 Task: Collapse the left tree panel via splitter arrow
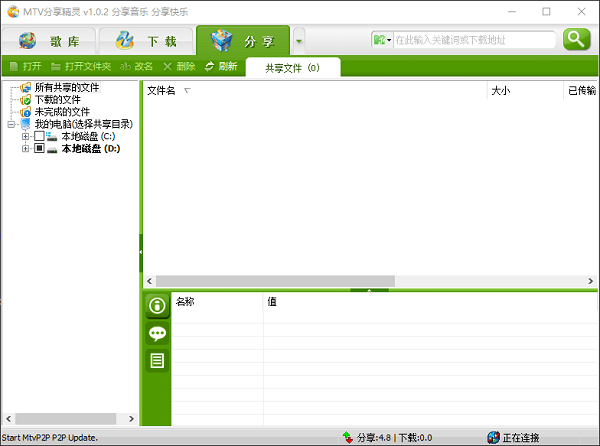pos(141,252)
